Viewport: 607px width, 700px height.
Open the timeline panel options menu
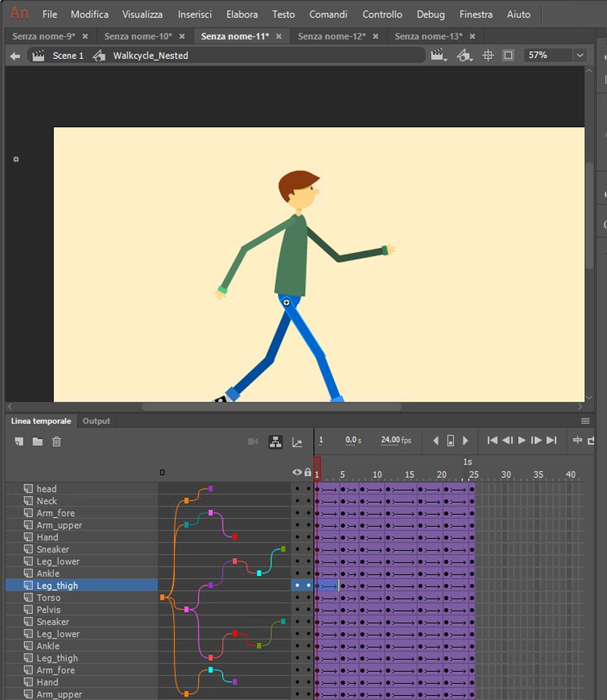coord(585,421)
